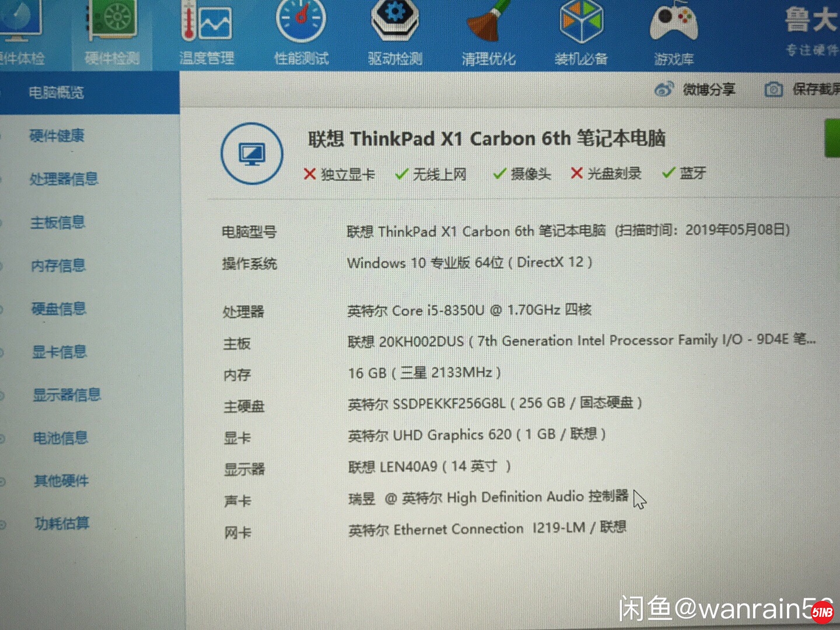Click the green check beside 摄像头

click(x=499, y=173)
